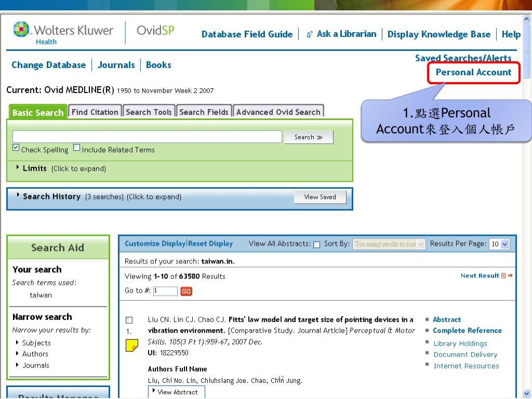Open the Books link
The width and height of the screenshot is (532, 399).
[x=158, y=65]
